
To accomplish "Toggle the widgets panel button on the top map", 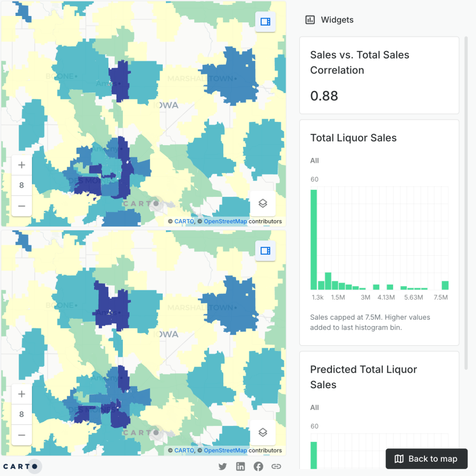I will coord(265,22).
